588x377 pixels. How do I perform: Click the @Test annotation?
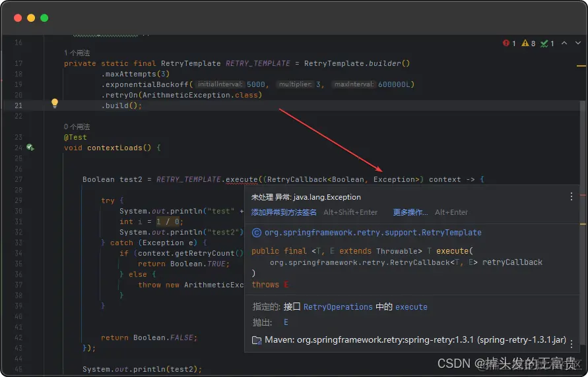75,137
